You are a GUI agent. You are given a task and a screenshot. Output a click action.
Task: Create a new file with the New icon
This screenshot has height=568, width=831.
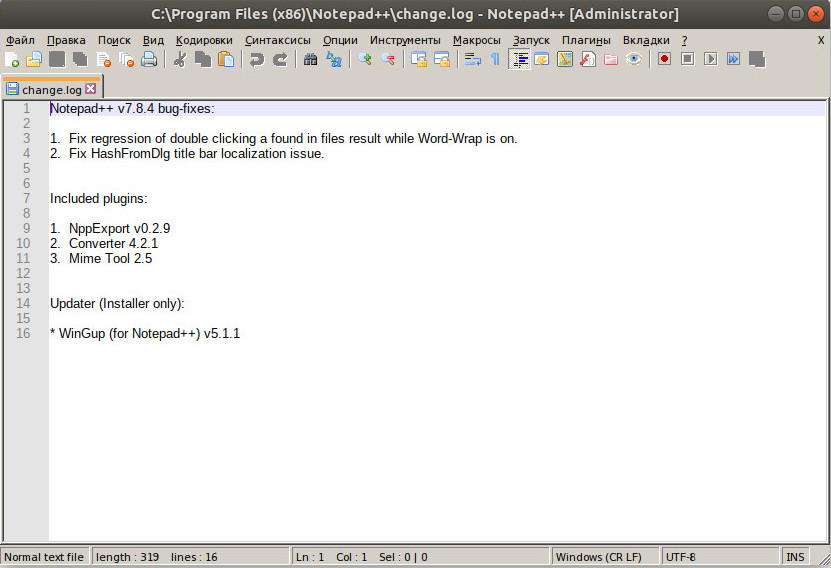12,59
